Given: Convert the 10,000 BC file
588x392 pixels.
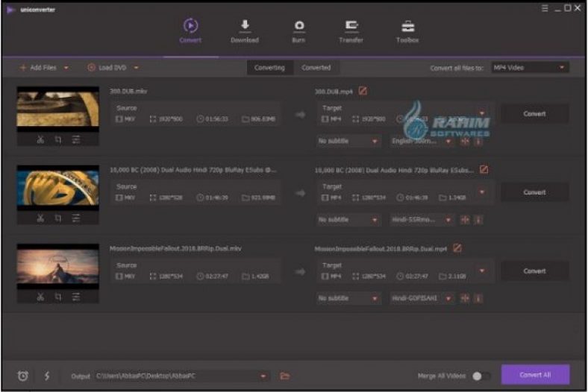Looking at the screenshot, I should point(535,192).
